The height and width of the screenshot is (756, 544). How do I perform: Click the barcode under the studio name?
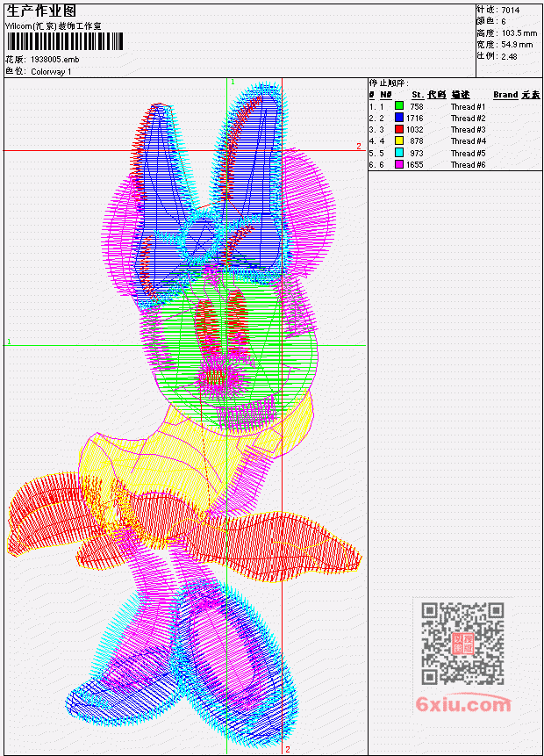tap(65, 41)
